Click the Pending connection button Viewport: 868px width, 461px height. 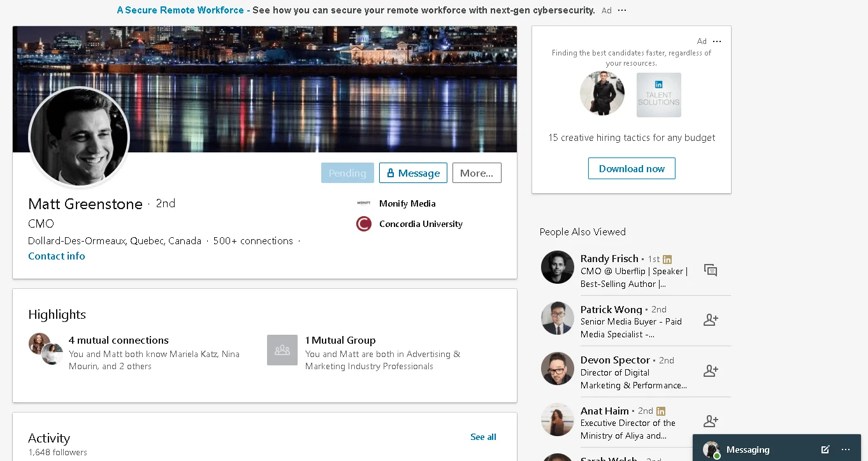tap(347, 173)
